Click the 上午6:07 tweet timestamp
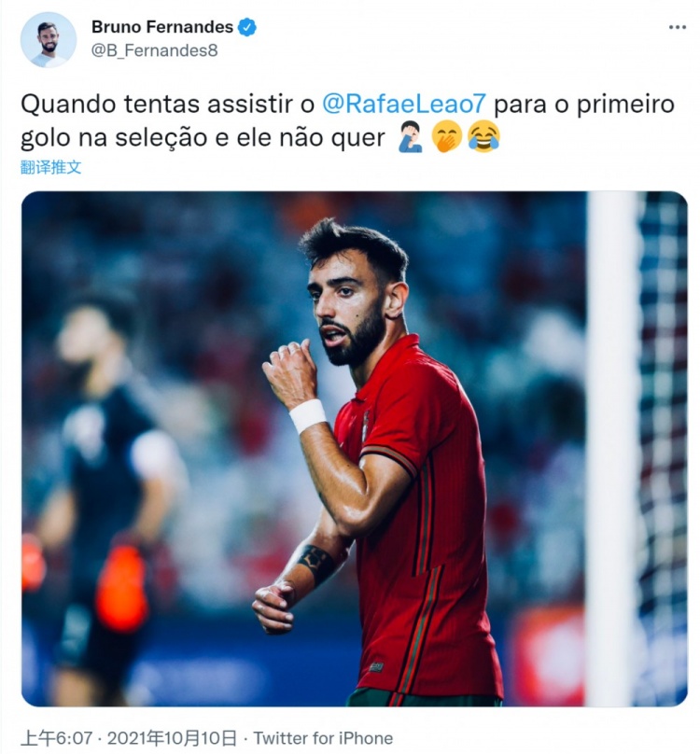Screen dimensions: 700x754 pos(56,738)
